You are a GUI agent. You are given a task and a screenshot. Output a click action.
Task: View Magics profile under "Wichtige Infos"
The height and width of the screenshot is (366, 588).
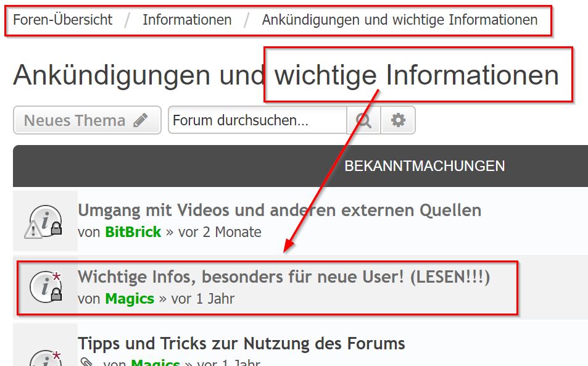(130, 299)
